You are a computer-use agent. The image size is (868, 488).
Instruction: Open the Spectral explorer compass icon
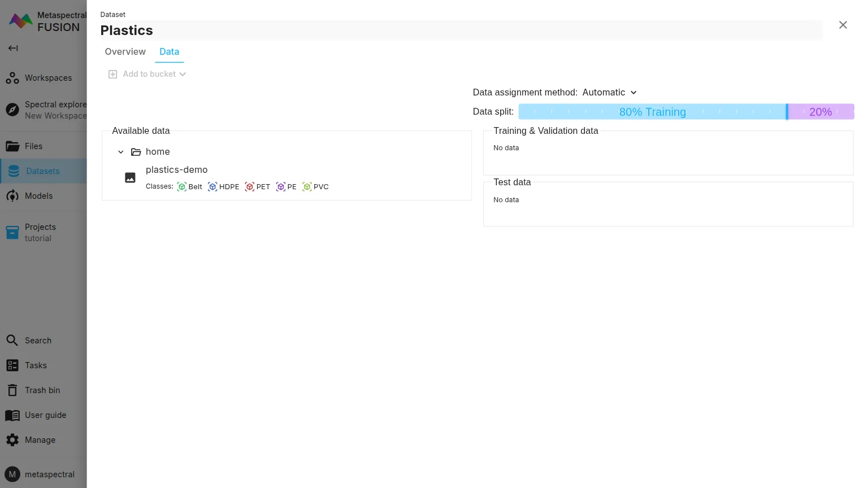[x=12, y=110]
